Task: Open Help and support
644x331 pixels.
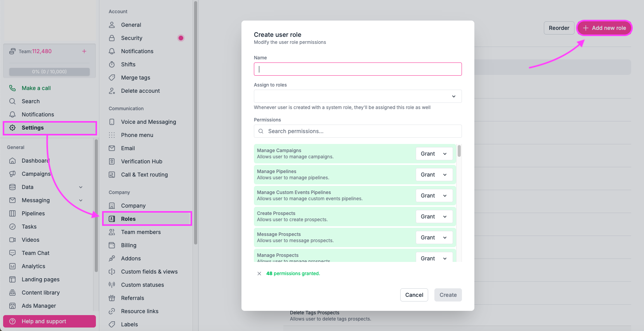Action: coord(49,321)
